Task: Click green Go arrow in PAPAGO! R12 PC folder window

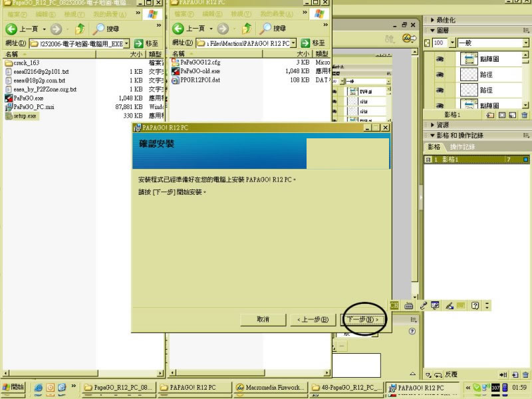Action: point(305,43)
